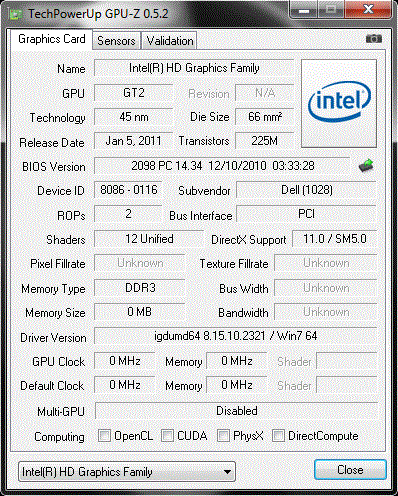This screenshot has width=398, height=496.
Task: Click the Technology field 45 nm
Action: click(x=134, y=117)
